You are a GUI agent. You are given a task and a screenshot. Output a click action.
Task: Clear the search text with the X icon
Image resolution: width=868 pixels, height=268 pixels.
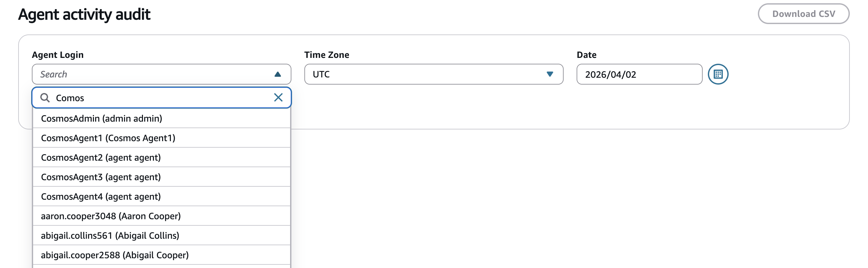pyautogui.click(x=278, y=98)
